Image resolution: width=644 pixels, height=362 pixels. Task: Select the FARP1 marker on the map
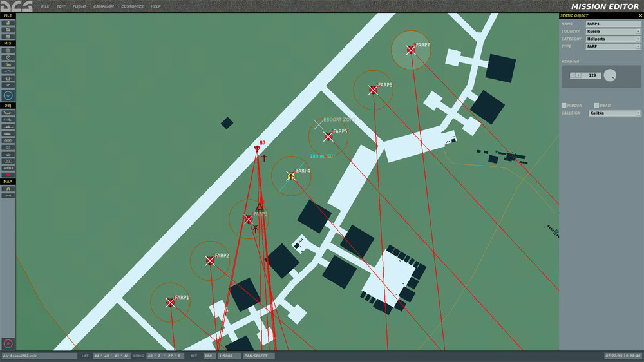(170, 303)
